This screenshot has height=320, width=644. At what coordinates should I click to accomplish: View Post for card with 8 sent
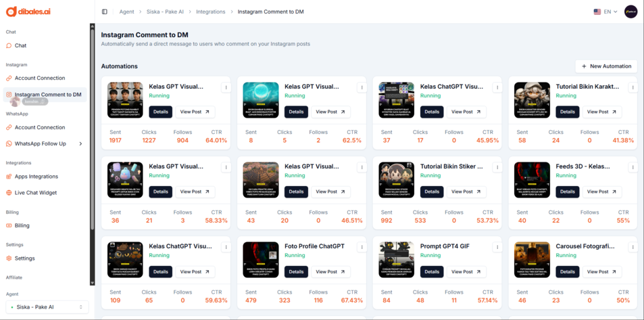point(330,112)
